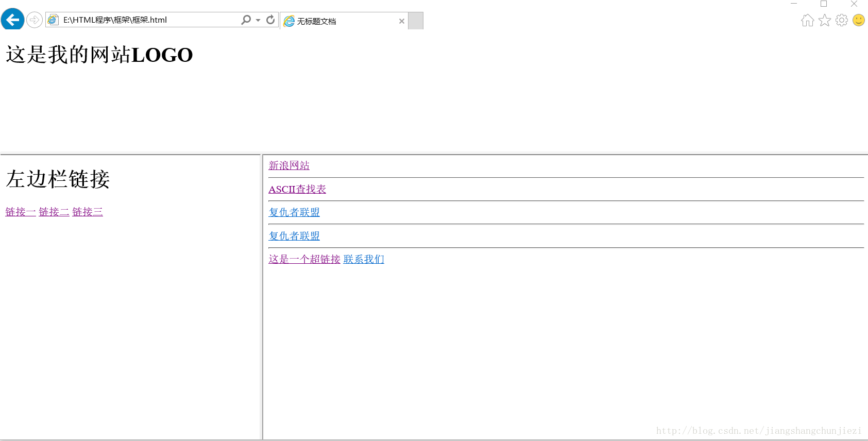Click the Refresh page icon

pyautogui.click(x=270, y=20)
